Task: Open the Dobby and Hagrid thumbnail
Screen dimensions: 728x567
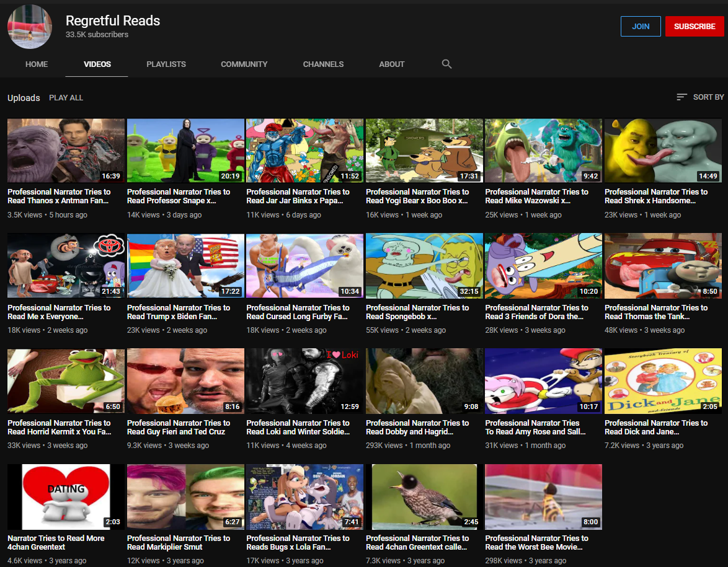Action: [x=424, y=381]
